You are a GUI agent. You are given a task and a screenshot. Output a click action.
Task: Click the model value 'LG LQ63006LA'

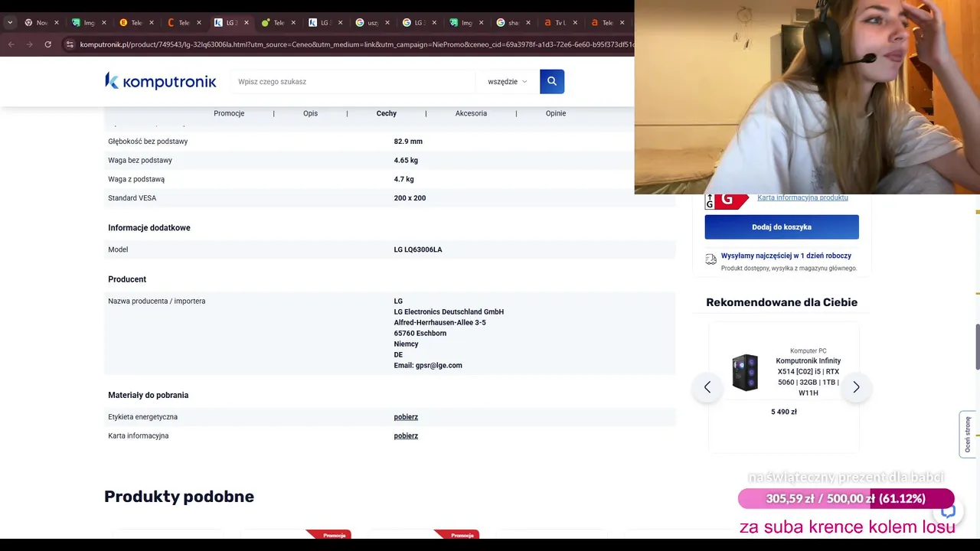418,249
